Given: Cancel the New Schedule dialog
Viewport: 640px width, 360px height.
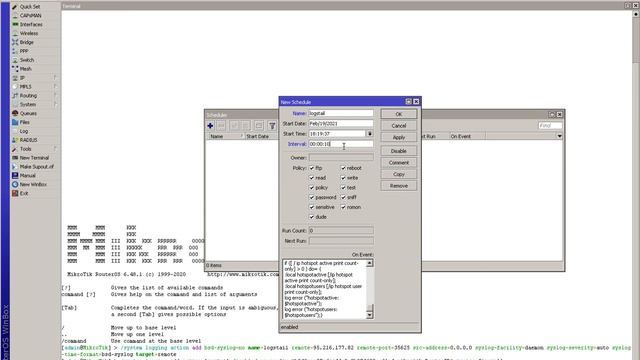Looking at the screenshot, I should point(399,126).
